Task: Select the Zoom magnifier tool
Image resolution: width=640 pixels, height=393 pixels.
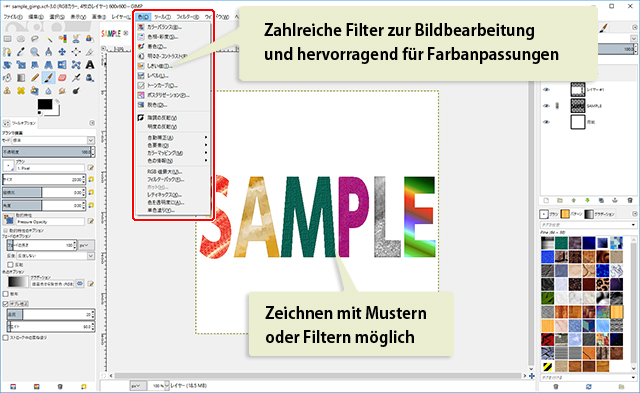Action: click(x=35, y=52)
